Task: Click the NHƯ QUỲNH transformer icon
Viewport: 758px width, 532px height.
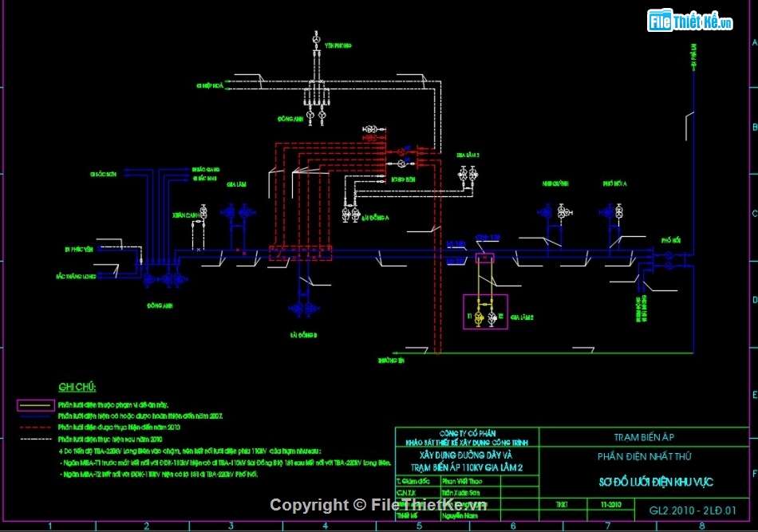Action: click(546, 211)
